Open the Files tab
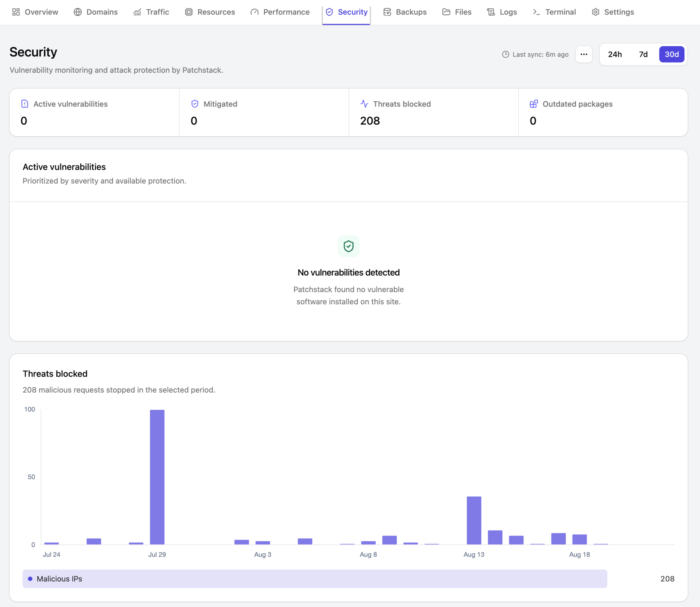 click(x=457, y=12)
